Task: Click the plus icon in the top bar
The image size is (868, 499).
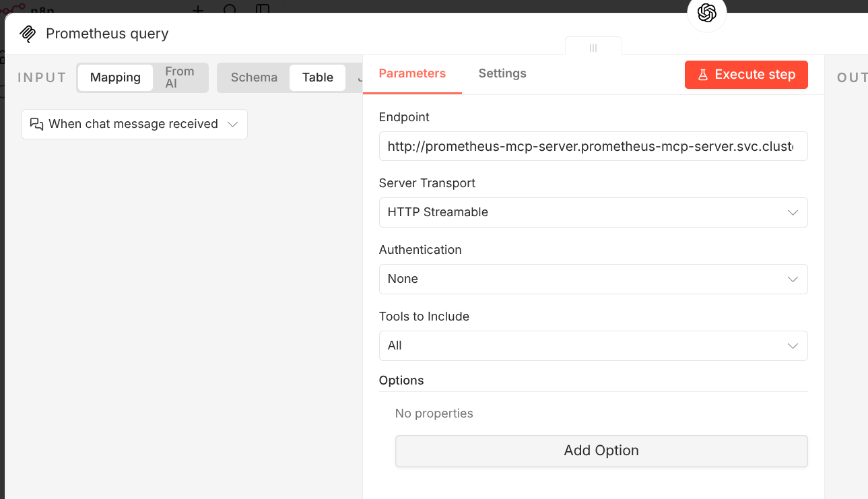Action: tap(198, 9)
